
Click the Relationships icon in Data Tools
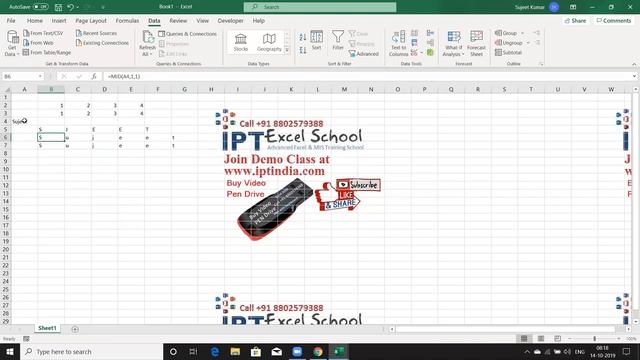[x=430, y=43]
